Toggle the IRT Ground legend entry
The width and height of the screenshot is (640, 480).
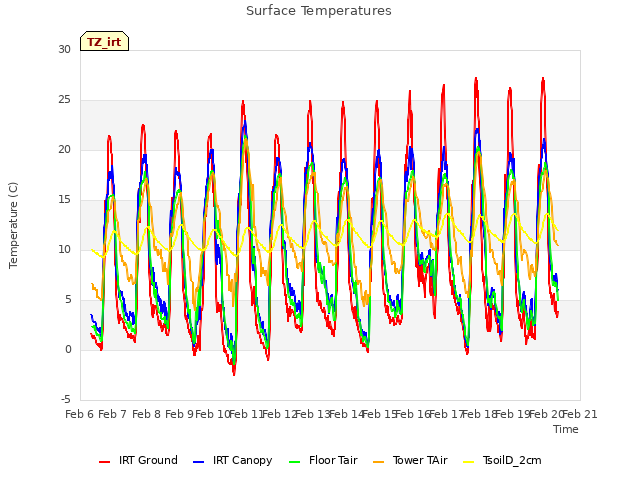(138, 460)
